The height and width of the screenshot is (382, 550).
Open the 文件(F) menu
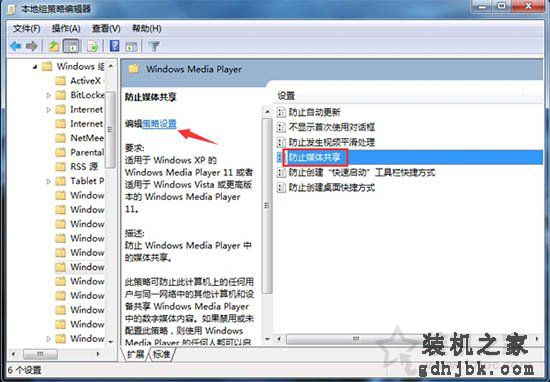pyautogui.click(x=26, y=28)
